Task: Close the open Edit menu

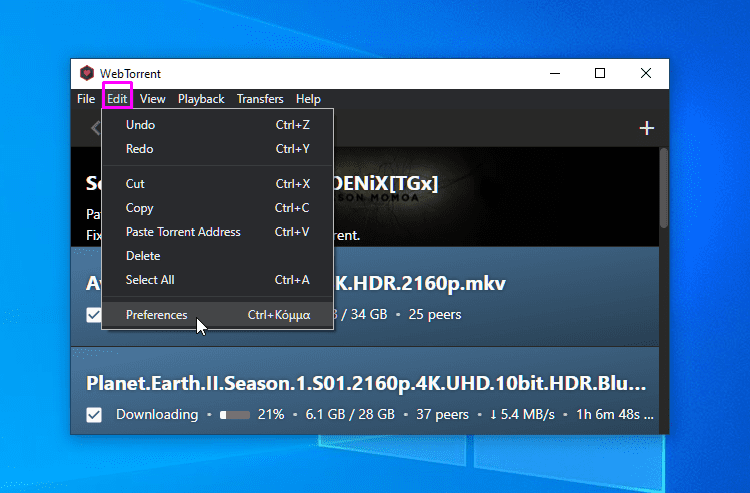Action: point(117,99)
